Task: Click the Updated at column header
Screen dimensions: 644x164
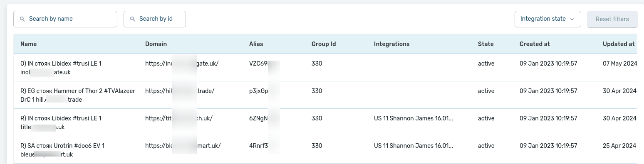Action: (619, 44)
